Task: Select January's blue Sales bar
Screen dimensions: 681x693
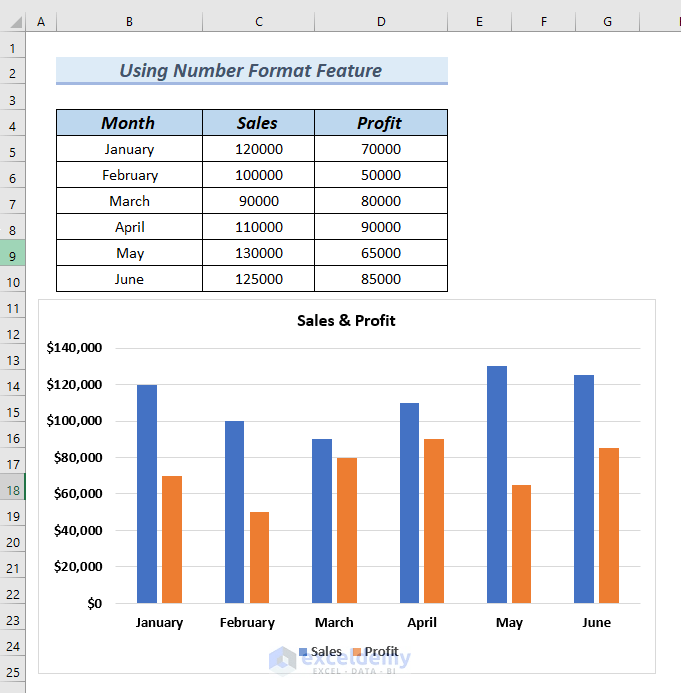Action: [x=147, y=494]
